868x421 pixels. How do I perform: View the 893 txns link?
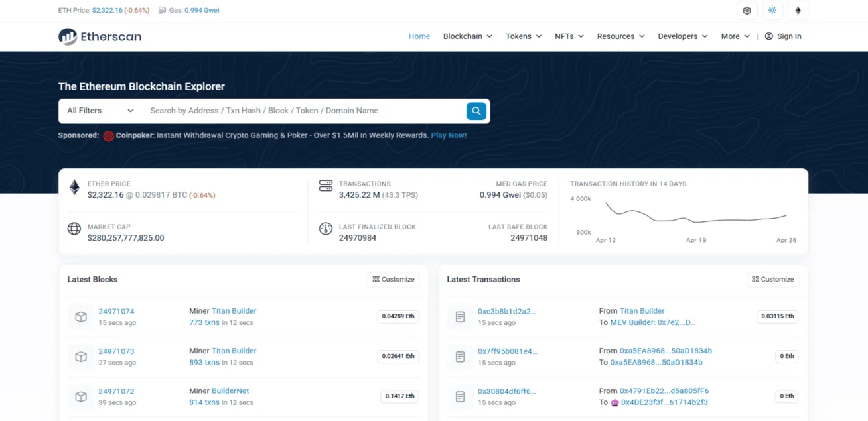point(204,363)
